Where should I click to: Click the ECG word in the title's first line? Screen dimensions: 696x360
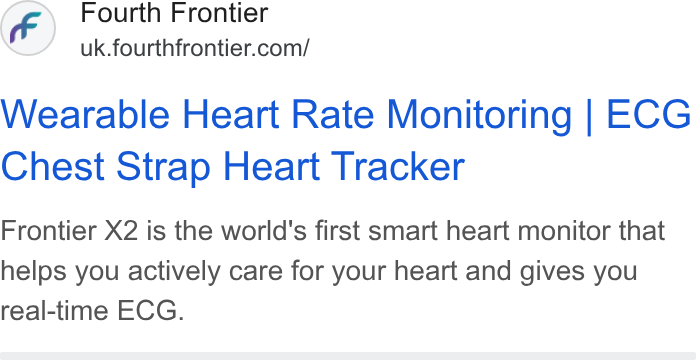point(649,115)
